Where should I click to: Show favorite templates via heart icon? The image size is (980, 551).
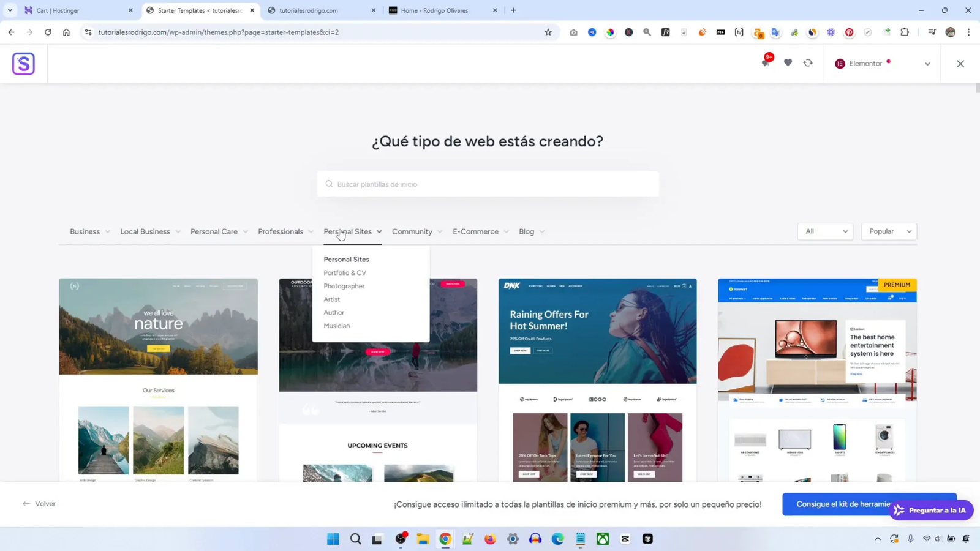788,63
